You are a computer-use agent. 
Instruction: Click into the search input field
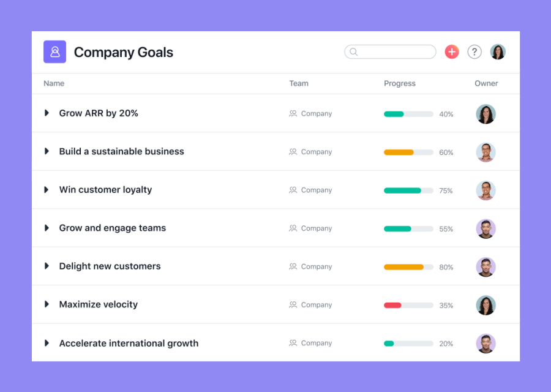pos(396,52)
